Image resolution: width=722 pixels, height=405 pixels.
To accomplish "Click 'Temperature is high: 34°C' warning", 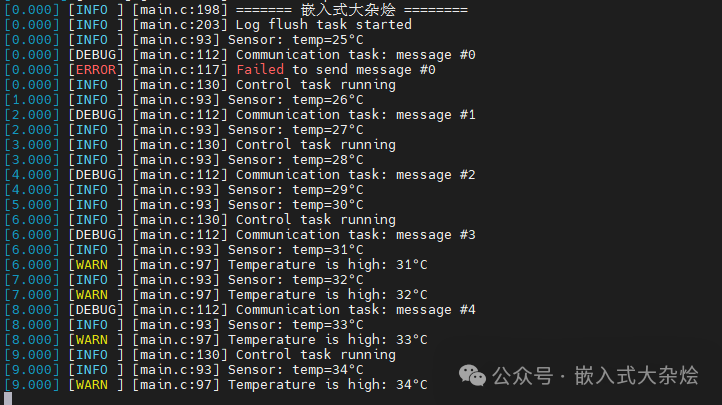I will click(x=328, y=385).
